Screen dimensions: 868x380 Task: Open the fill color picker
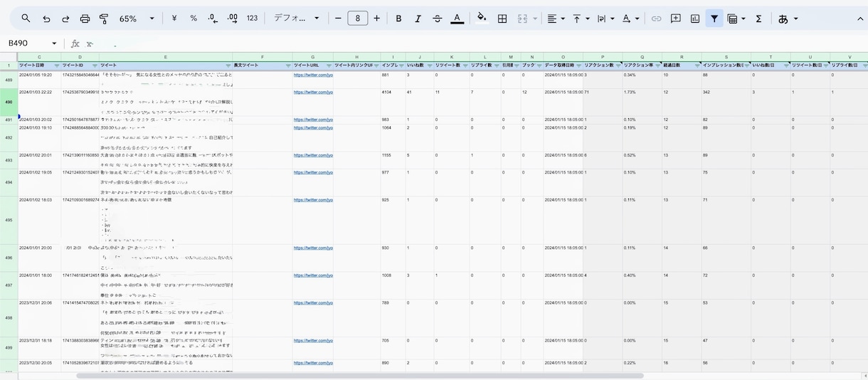click(482, 19)
